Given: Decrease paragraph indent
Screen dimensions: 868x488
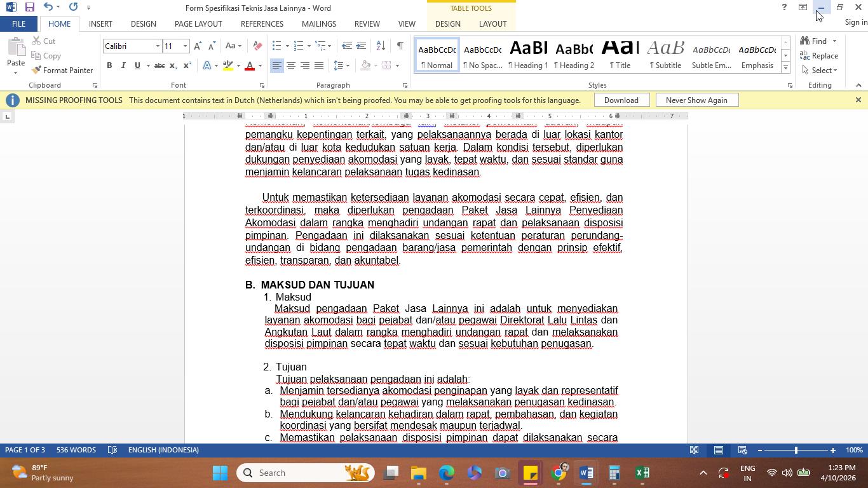Looking at the screenshot, I should click(x=346, y=46).
